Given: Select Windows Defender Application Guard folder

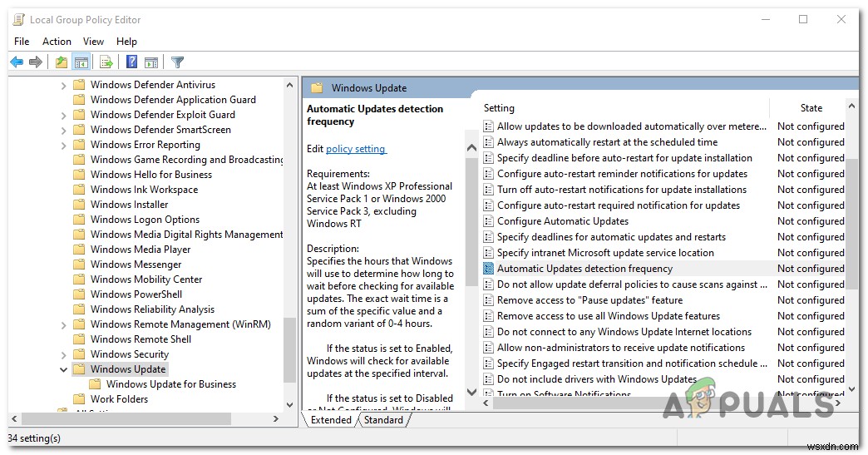Looking at the screenshot, I should click(173, 100).
